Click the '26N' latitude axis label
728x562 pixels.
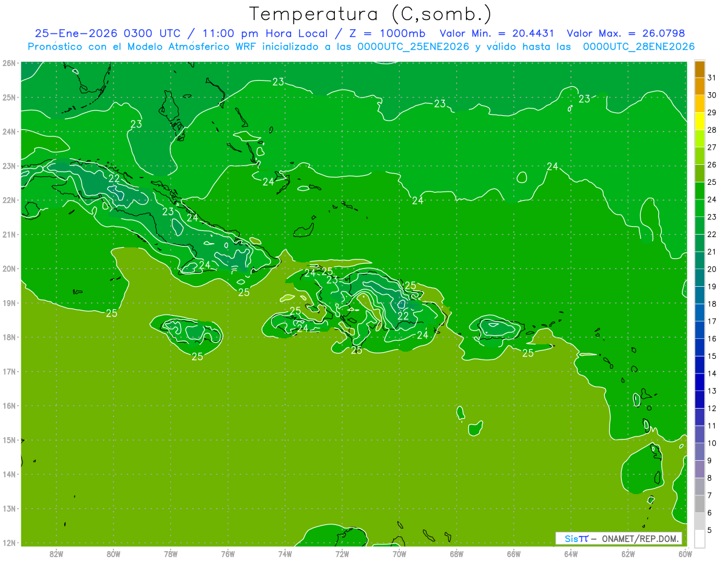(9, 63)
